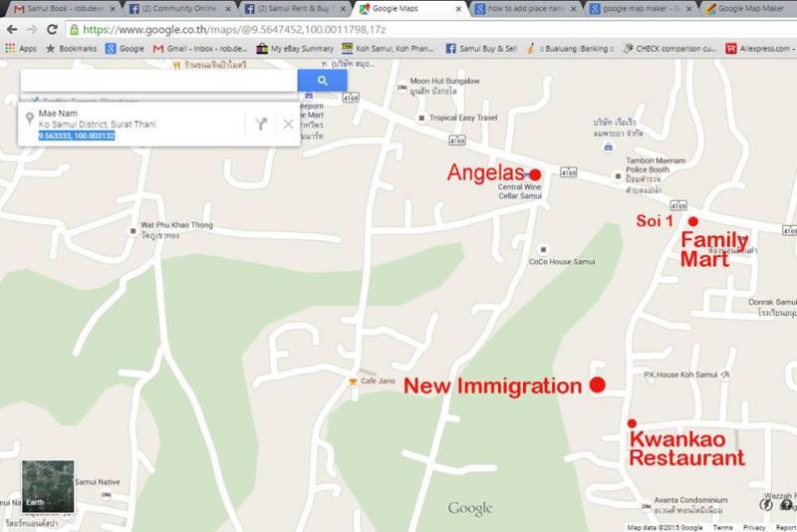Click Avanta Condominium lodging icon
Image resolution: width=797 pixels, height=532 pixels.
(646, 506)
